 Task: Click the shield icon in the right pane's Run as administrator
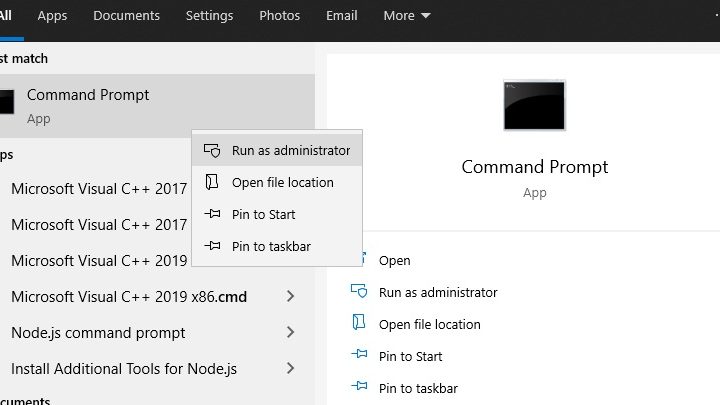pos(359,291)
